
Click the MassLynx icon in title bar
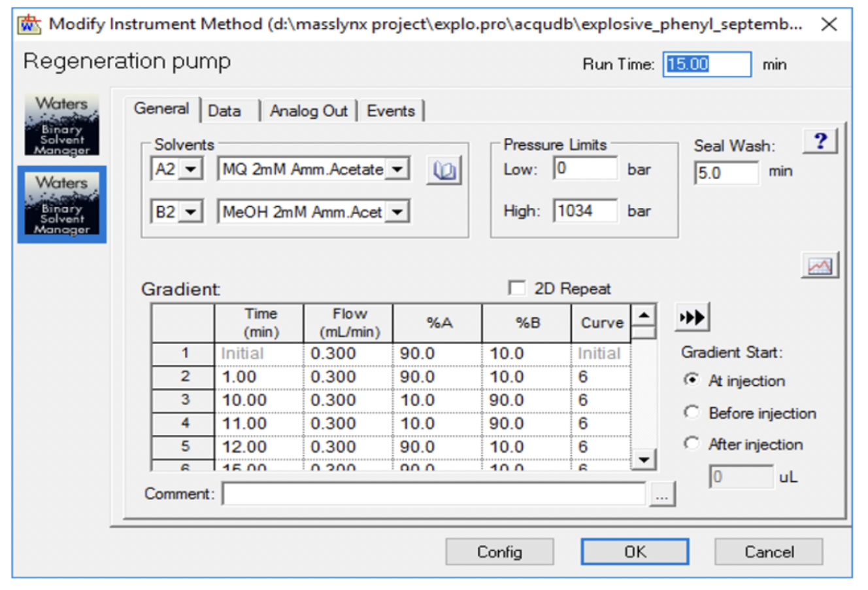[30, 25]
